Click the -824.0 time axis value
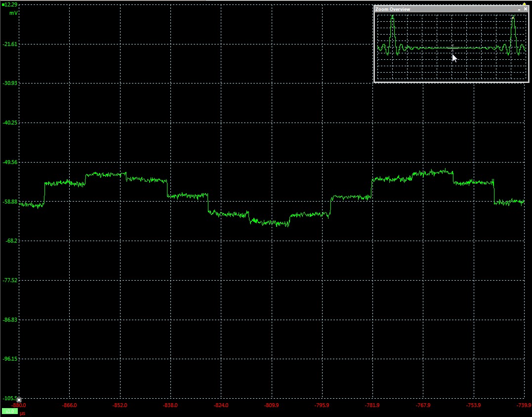532x417 pixels. [x=221, y=405]
